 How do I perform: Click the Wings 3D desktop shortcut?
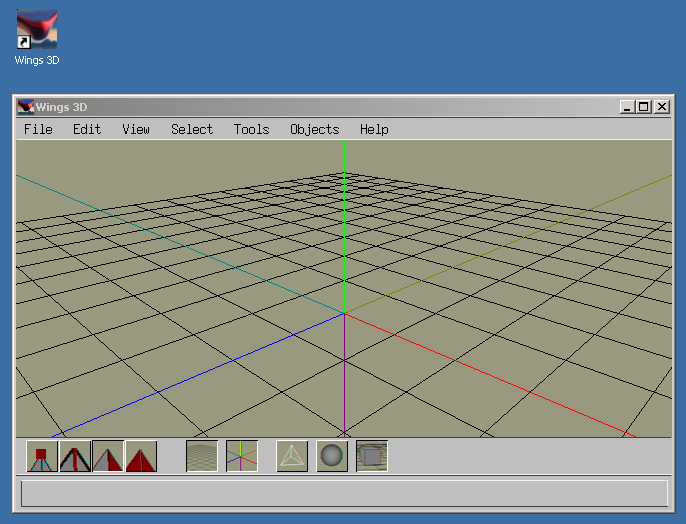point(37,38)
